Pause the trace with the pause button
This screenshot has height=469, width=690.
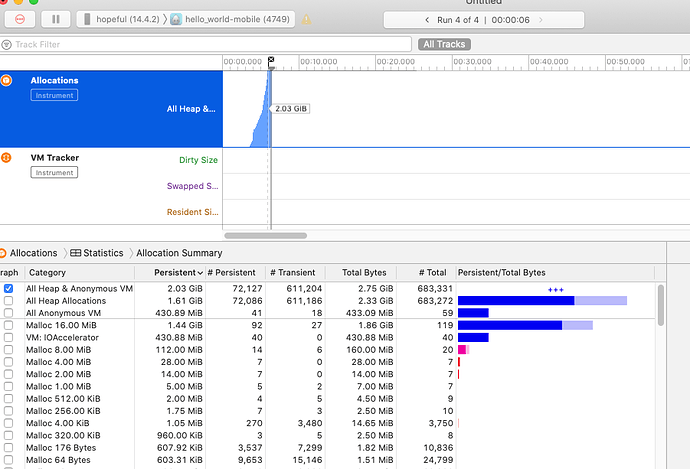point(55,19)
